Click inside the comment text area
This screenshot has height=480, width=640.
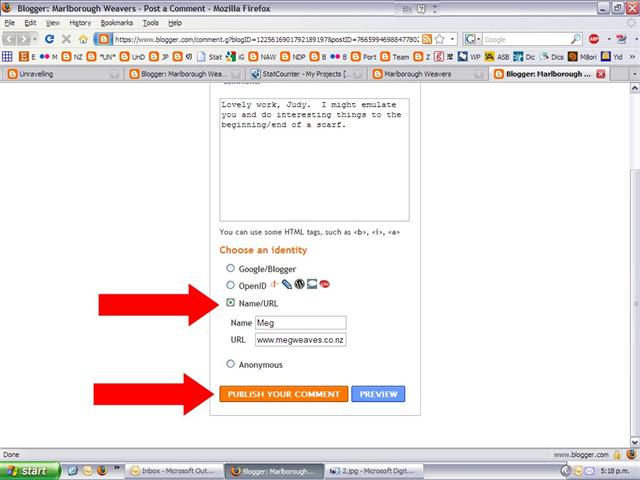point(314,160)
